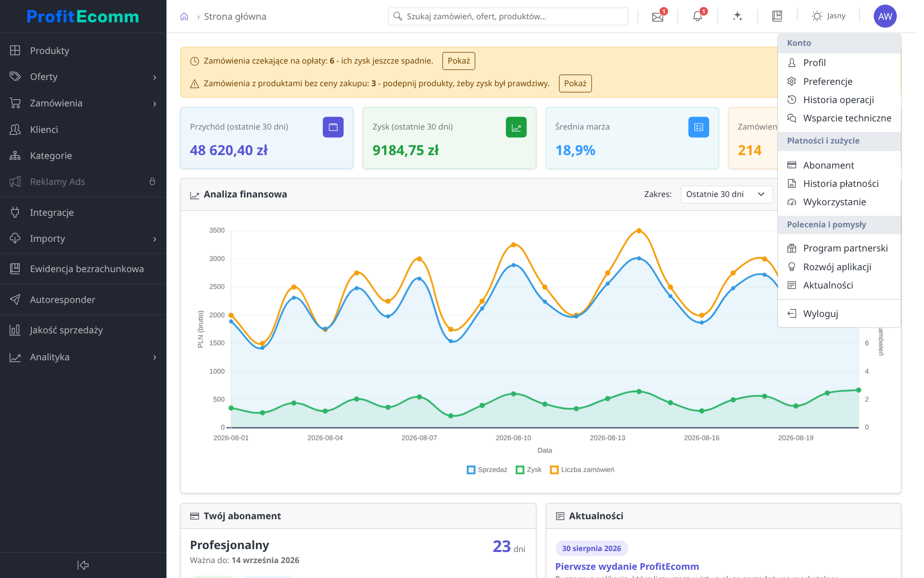924x578 pixels.
Task: Toggle the Jasny light theme switch
Action: [x=828, y=16]
